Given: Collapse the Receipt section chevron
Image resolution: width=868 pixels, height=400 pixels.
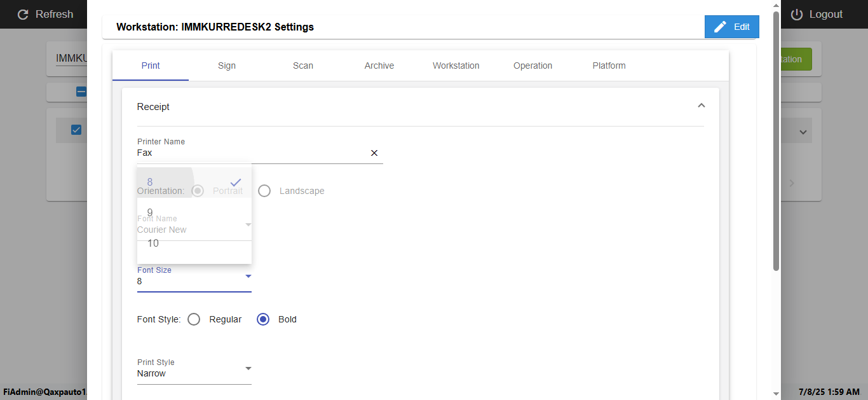Looking at the screenshot, I should tap(701, 106).
